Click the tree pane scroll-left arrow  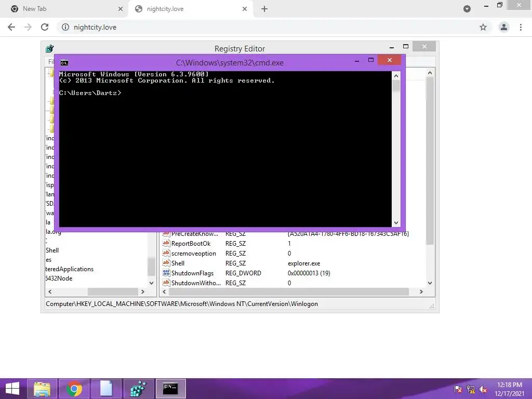pyautogui.click(x=50, y=292)
